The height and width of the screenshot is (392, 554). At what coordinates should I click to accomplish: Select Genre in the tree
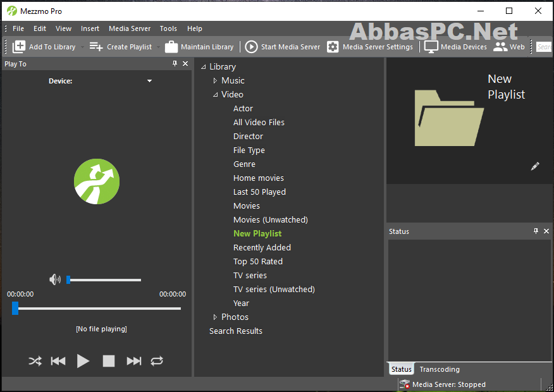pyautogui.click(x=244, y=164)
